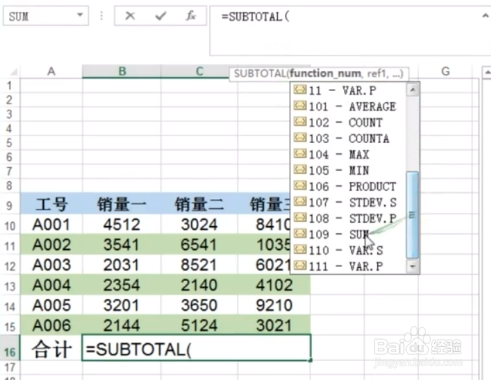Viewport: 491px width, 380px height.
Task: Click cell A001
Action: point(51,225)
